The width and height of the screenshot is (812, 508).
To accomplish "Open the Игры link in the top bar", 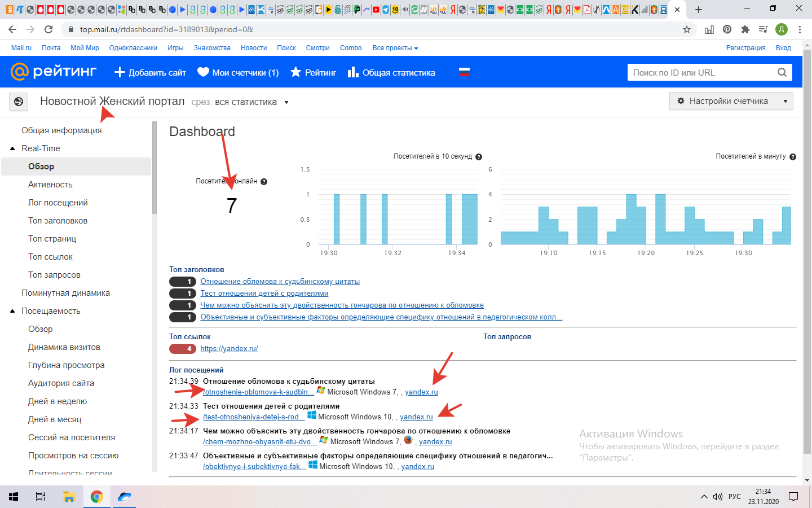I will pos(175,48).
